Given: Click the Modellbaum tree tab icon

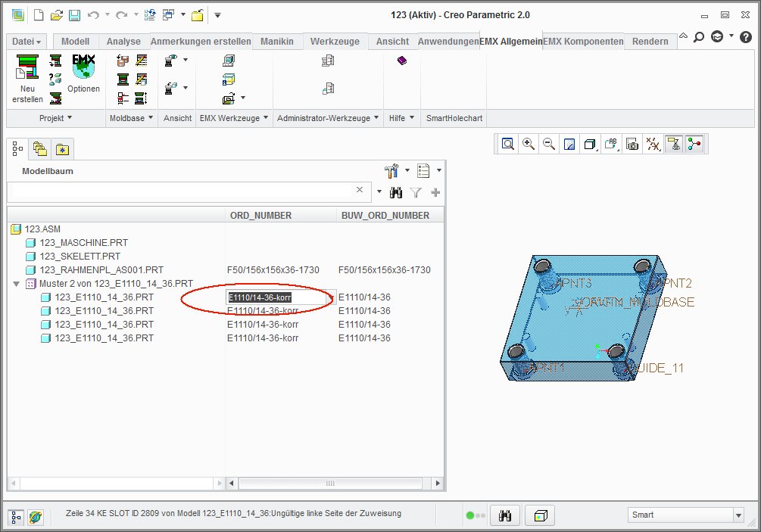Looking at the screenshot, I should click(17, 149).
